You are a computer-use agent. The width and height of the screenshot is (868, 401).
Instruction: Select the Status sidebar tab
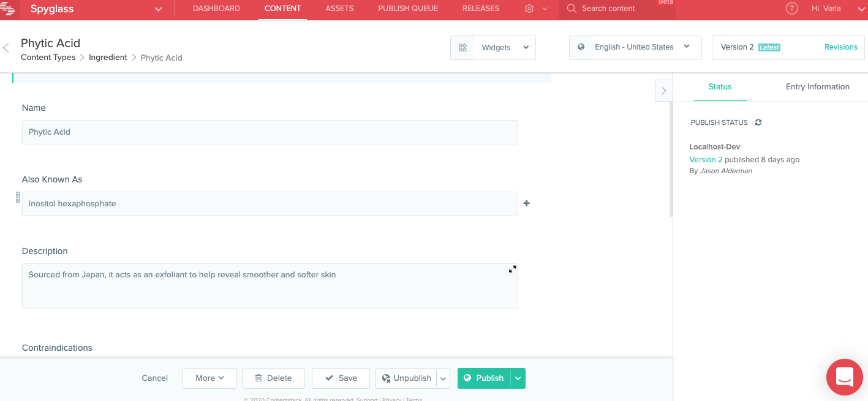pyautogui.click(x=720, y=87)
